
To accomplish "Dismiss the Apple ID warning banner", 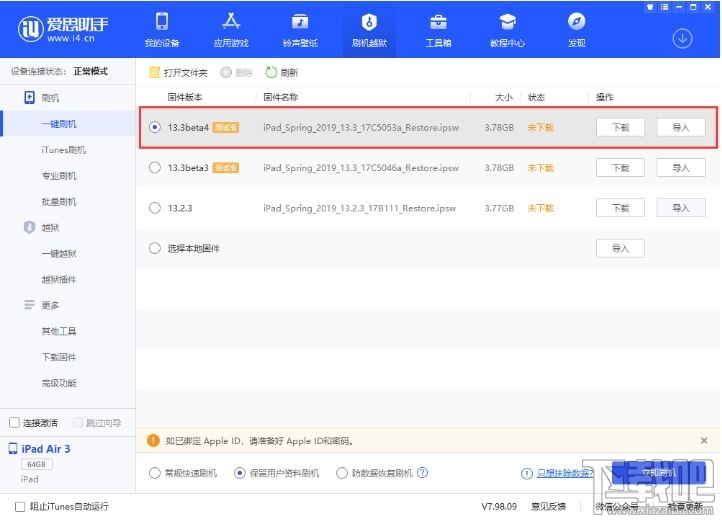I will coord(704,440).
